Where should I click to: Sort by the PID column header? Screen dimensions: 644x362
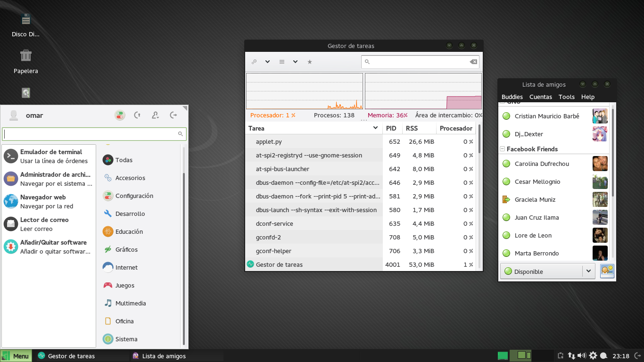click(392, 128)
